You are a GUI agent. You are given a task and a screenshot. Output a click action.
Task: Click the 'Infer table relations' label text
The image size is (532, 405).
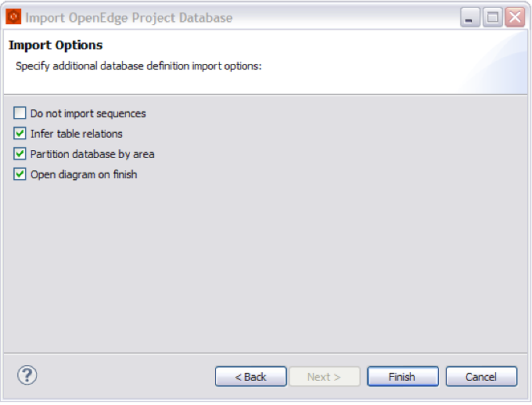76,134
